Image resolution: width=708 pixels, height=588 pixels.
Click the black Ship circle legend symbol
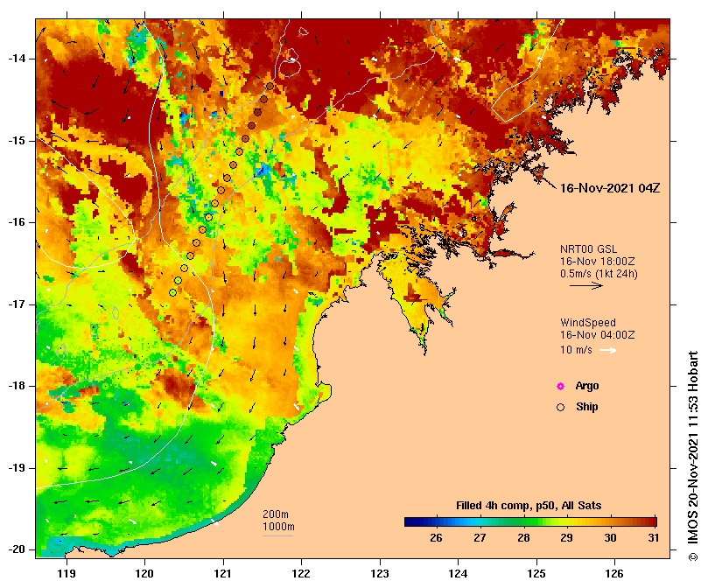coord(560,408)
